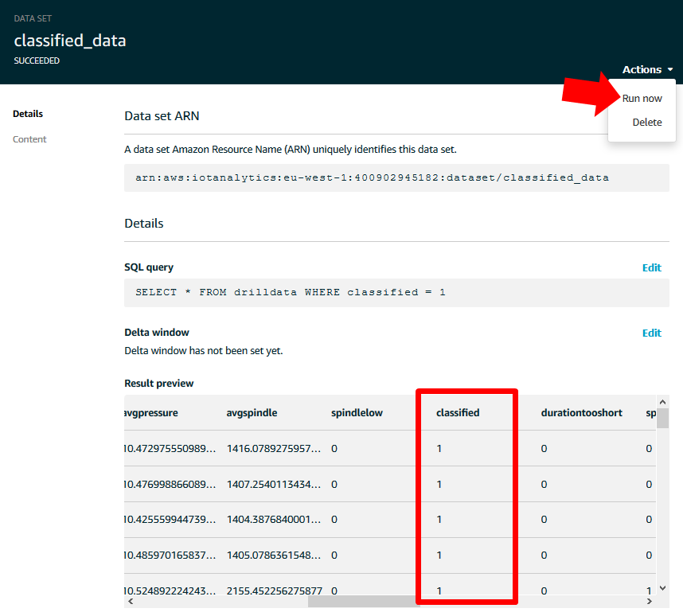Click the vertical scrollbar thumb in result preview
Image resolution: width=683 pixels, height=616 pixels.
(x=663, y=418)
